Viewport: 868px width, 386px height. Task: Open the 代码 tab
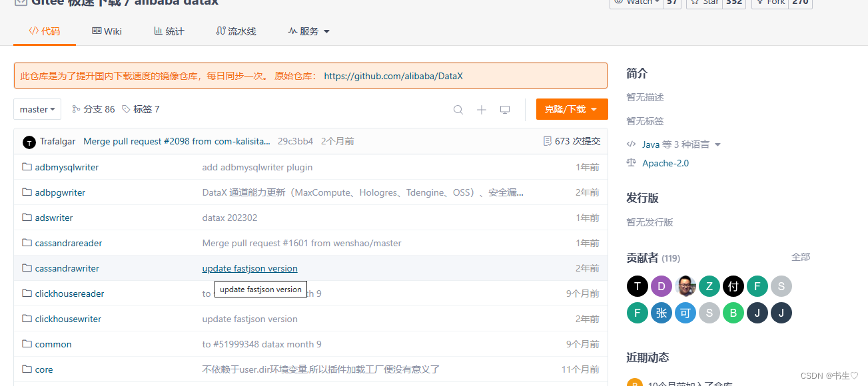click(x=45, y=31)
